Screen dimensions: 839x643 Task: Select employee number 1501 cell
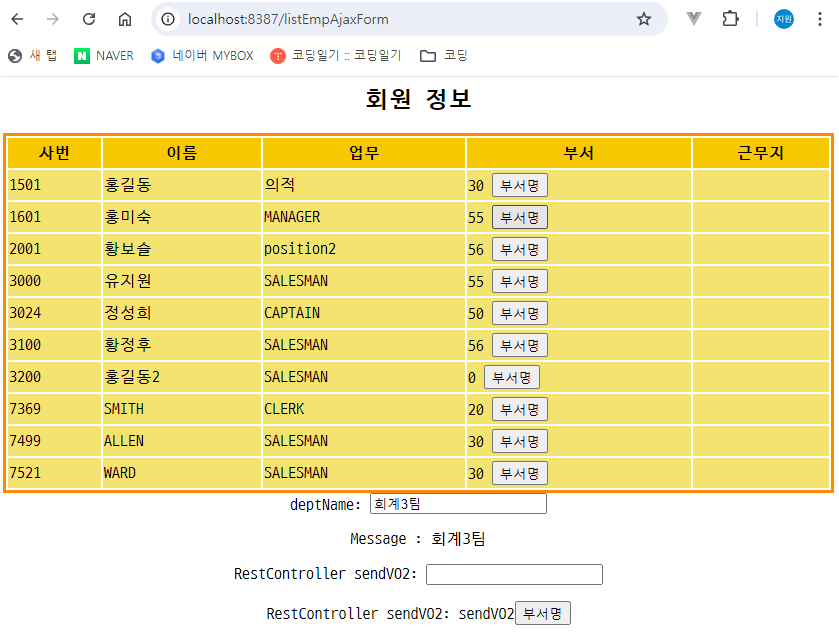point(55,185)
